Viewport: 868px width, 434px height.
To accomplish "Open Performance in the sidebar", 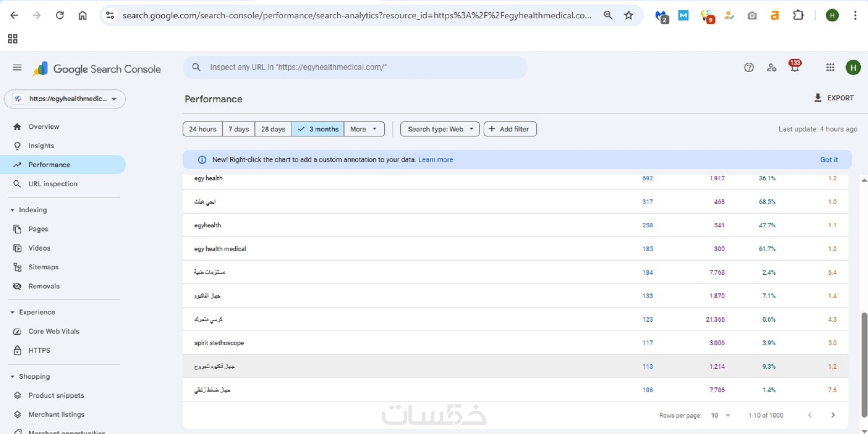I will pos(63,165).
